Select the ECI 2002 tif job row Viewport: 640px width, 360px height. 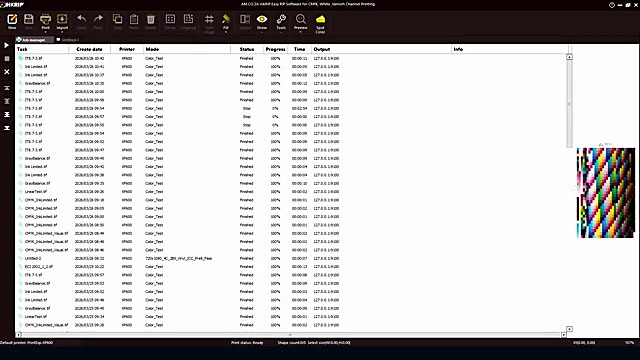[291, 267]
